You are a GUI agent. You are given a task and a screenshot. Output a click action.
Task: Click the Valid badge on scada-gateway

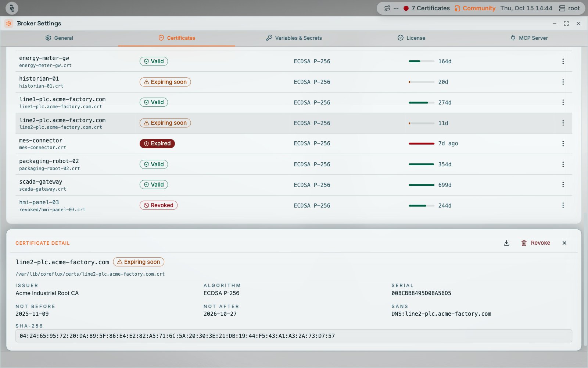pyautogui.click(x=154, y=185)
